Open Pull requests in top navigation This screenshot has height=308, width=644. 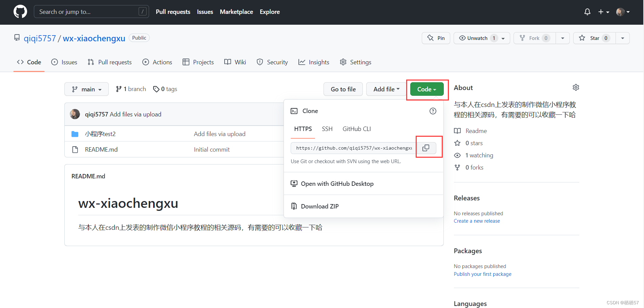(x=173, y=12)
